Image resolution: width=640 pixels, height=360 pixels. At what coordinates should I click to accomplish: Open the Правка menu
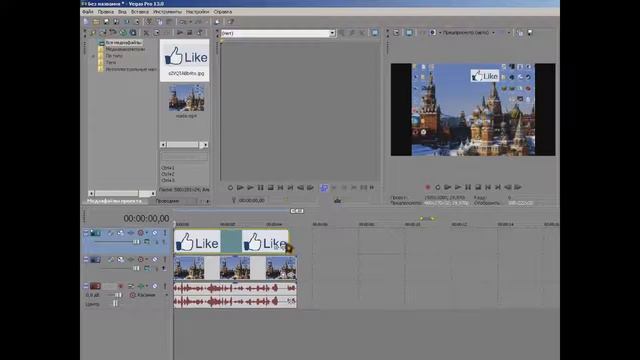point(106,12)
